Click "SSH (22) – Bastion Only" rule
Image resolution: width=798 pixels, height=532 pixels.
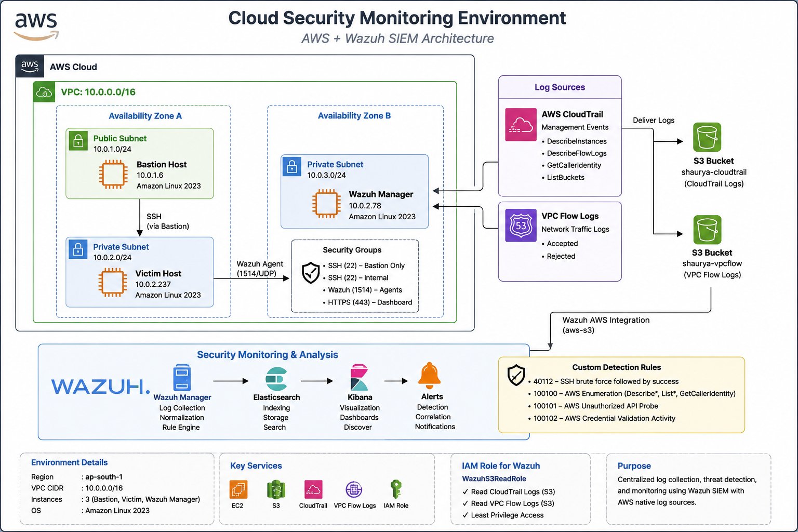[366, 265]
